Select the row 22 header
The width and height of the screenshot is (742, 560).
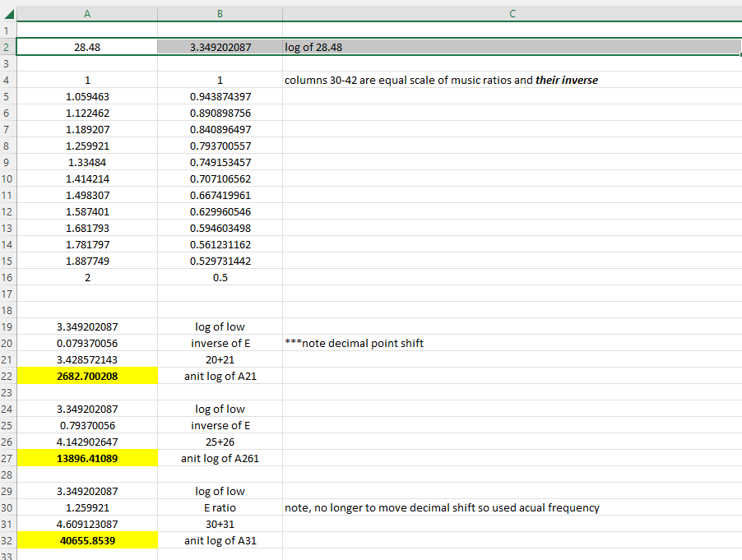click(7, 376)
